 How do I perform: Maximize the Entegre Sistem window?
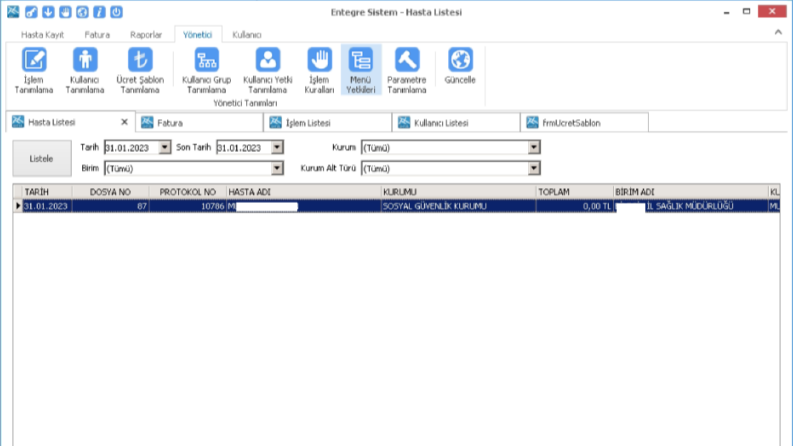(746, 11)
